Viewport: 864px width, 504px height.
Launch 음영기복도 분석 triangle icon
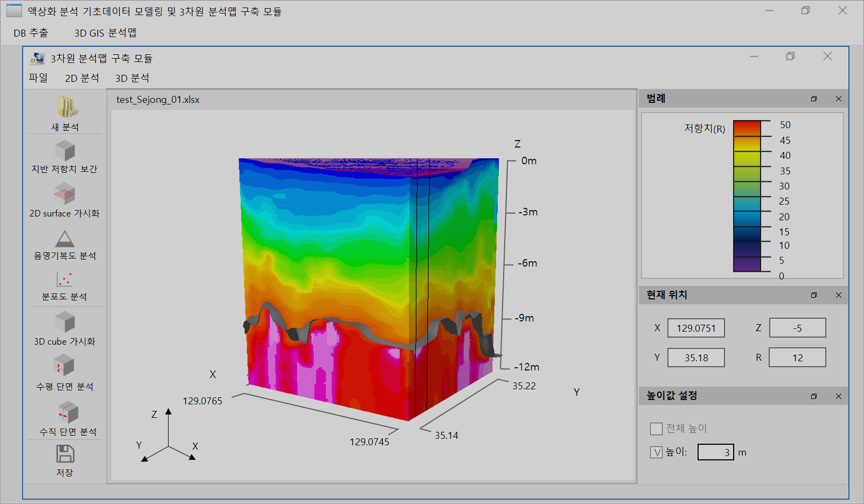pos(65,239)
